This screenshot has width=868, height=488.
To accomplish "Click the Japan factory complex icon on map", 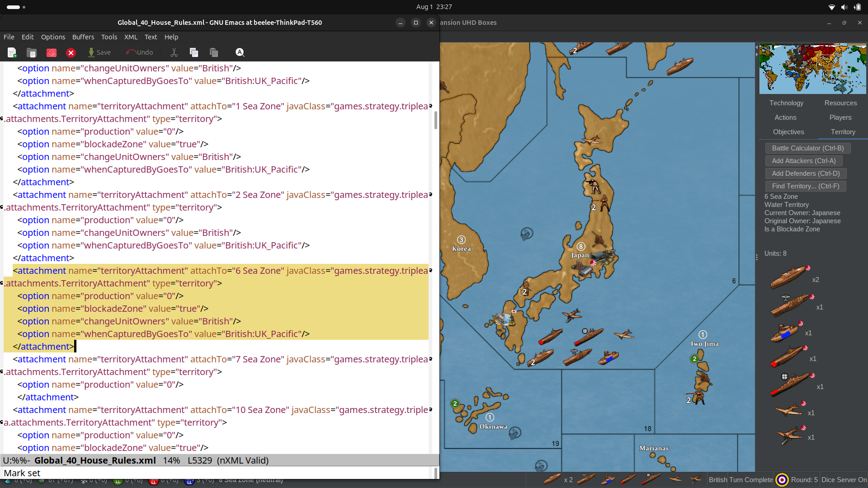I will point(582,269).
